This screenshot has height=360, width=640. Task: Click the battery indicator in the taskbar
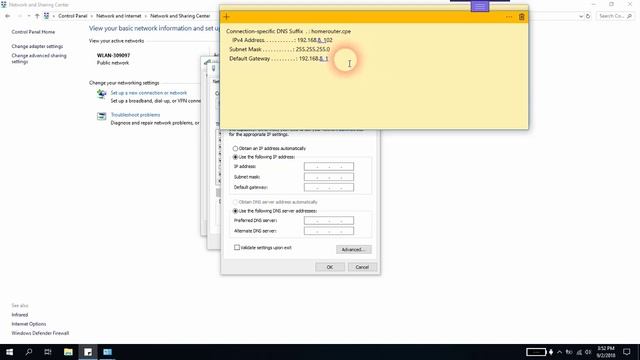pos(536,352)
